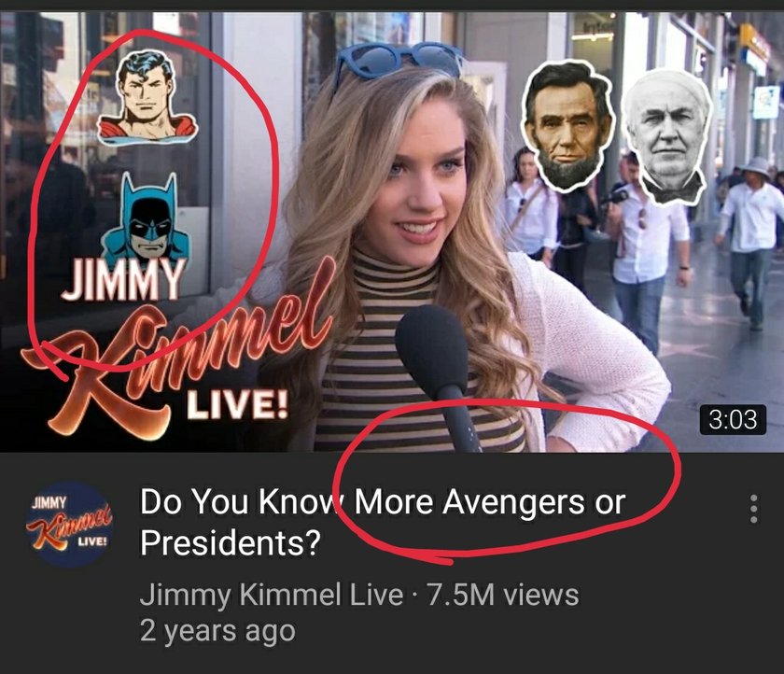Click the "2 years ago" upload date
Viewport: 784px width, 674px height.
click(217, 631)
